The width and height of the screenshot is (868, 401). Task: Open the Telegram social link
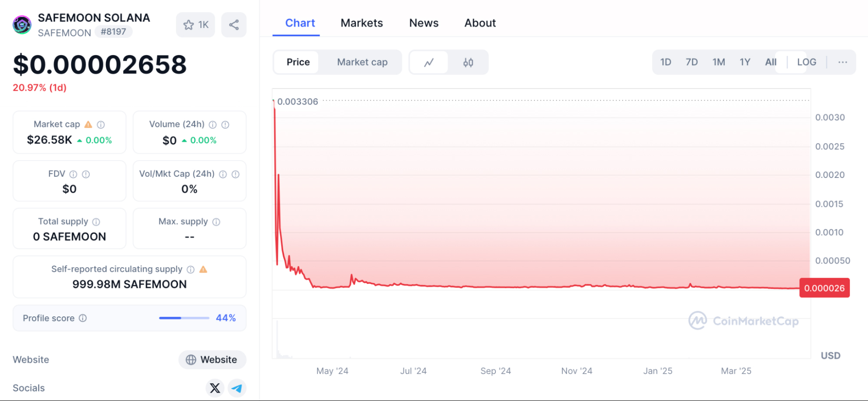point(237,388)
